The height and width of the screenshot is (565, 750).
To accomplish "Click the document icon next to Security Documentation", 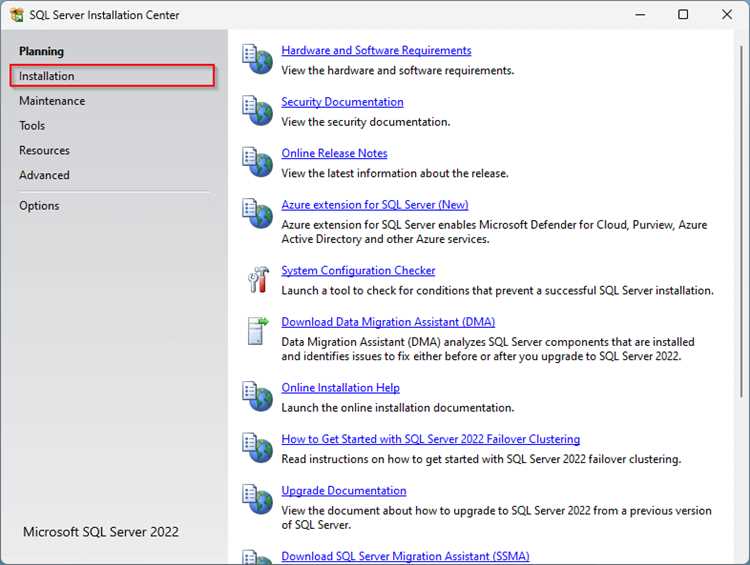I will click(257, 111).
